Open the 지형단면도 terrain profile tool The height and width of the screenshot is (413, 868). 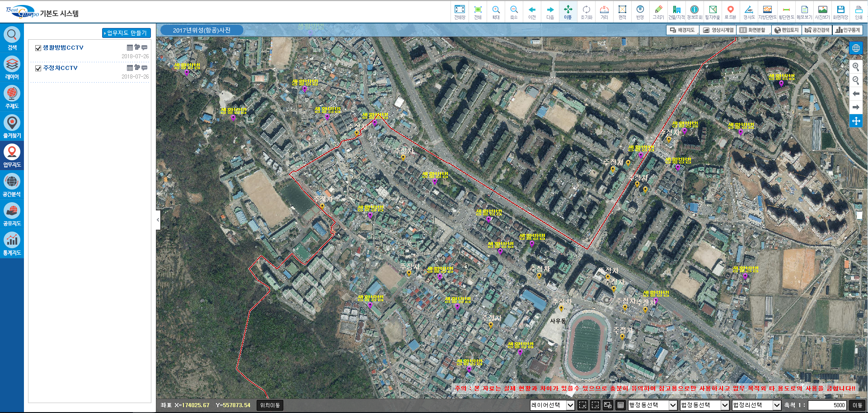[x=767, y=12]
